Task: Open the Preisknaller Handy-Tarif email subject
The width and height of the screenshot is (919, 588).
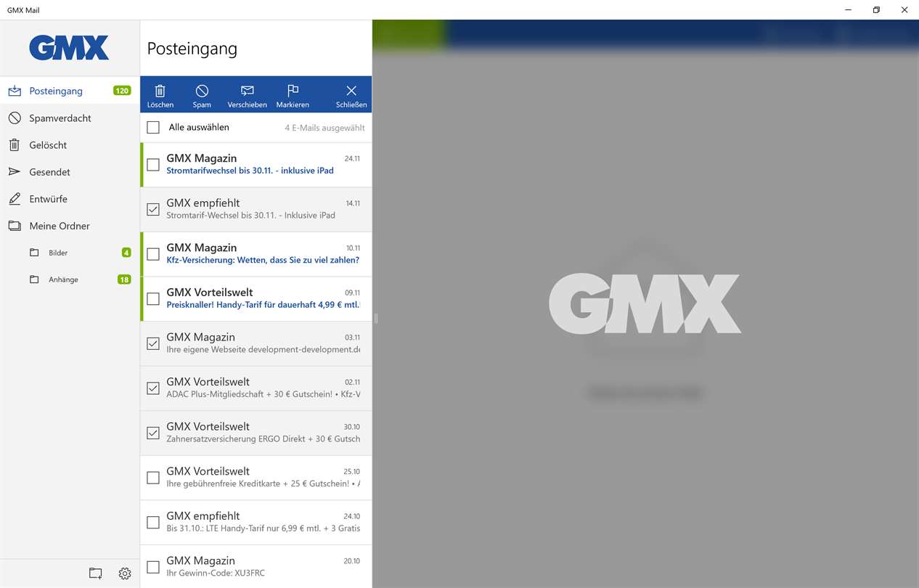Action: (263, 305)
